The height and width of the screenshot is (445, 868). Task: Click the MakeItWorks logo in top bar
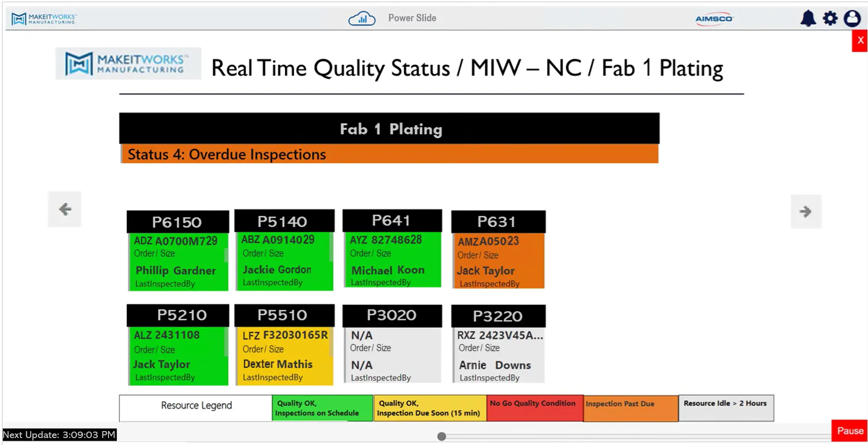click(x=44, y=18)
